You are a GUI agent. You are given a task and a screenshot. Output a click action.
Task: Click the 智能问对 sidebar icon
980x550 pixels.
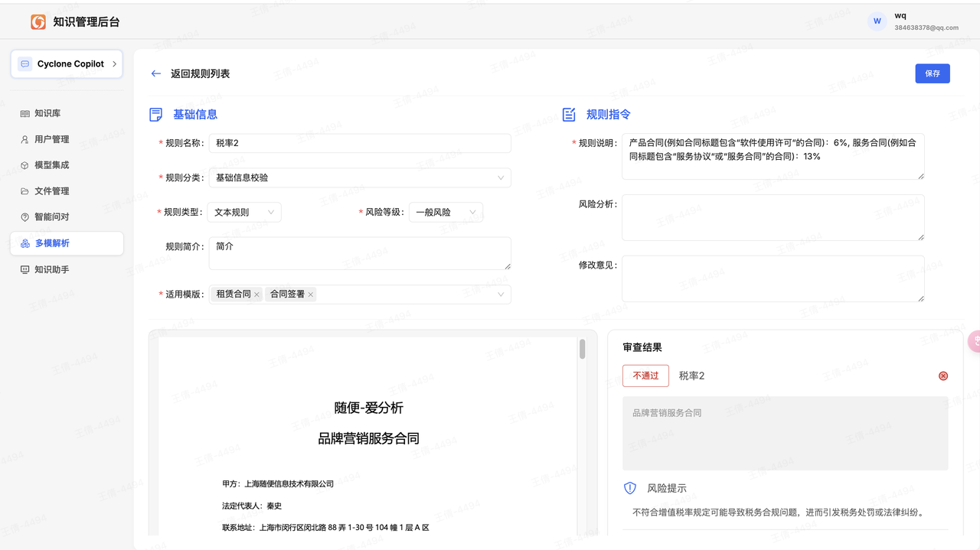25,217
